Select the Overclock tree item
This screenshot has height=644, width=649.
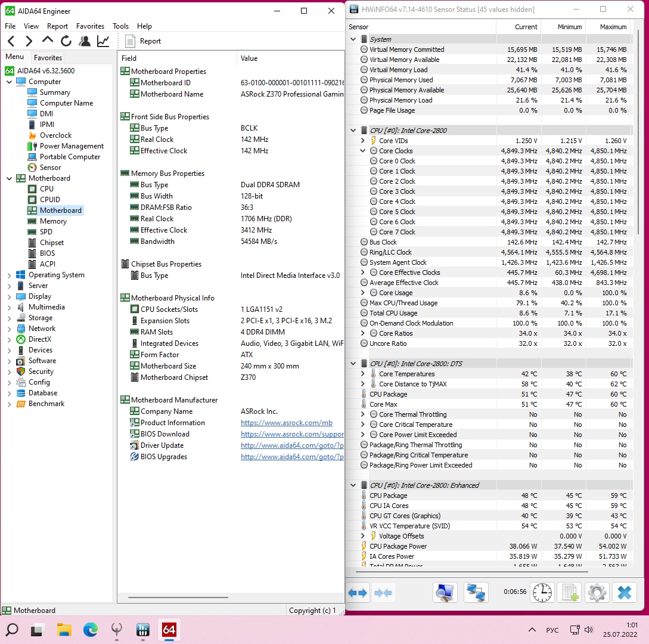pyautogui.click(x=55, y=135)
